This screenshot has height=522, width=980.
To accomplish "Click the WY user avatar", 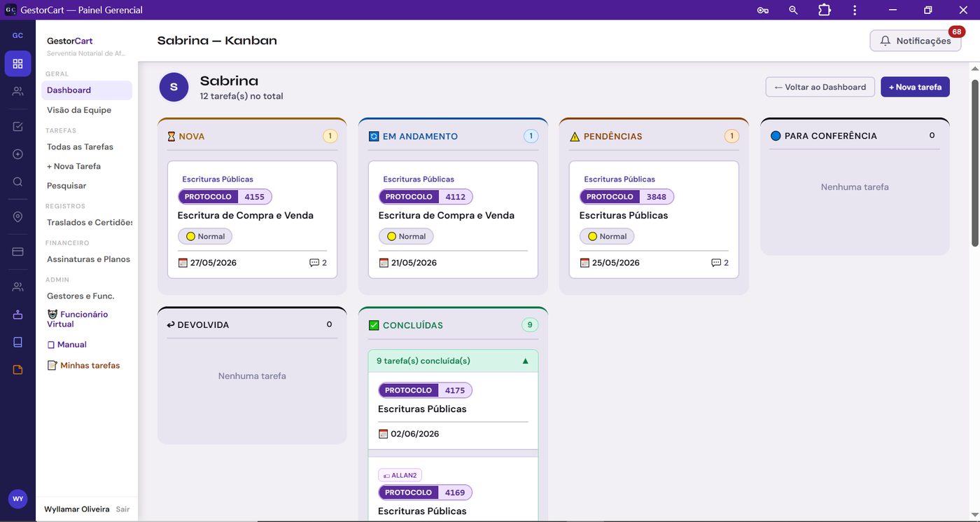I will coord(17,499).
